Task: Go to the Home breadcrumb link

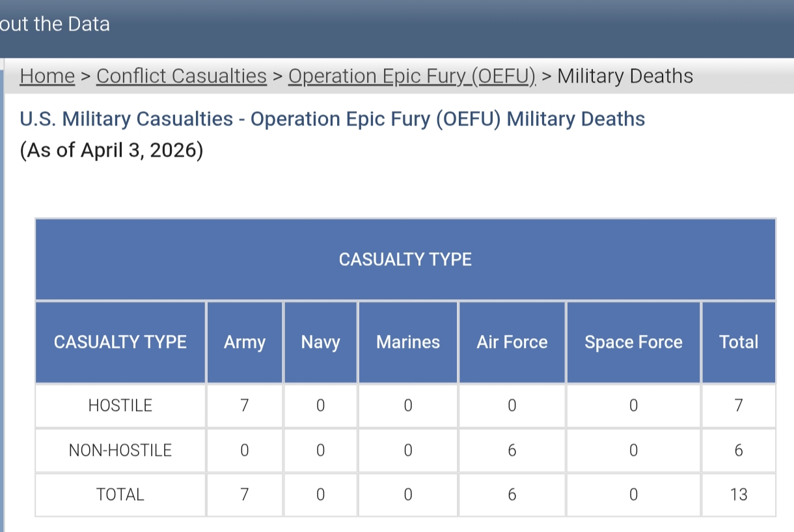Action: coord(47,76)
